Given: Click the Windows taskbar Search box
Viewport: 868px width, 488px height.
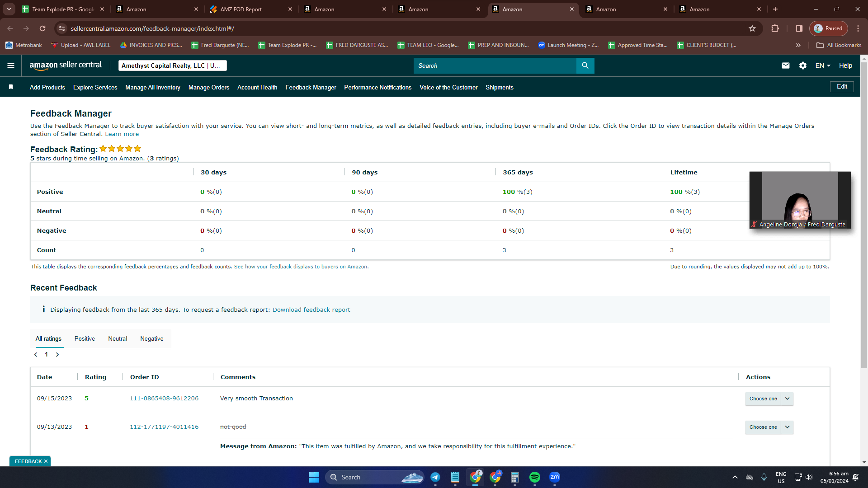Looking at the screenshot, I should pyautogui.click(x=374, y=477).
